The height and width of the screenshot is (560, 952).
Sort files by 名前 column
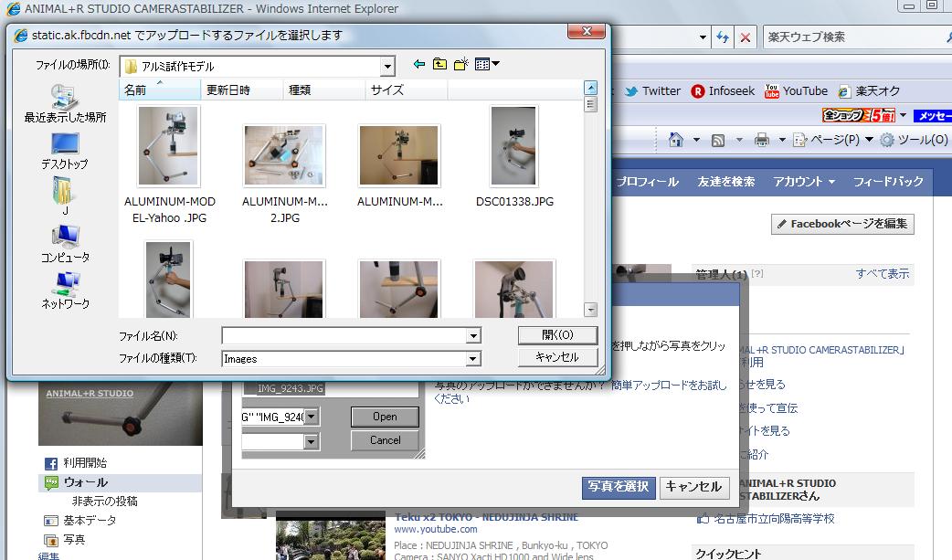click(x=160, y=90)
